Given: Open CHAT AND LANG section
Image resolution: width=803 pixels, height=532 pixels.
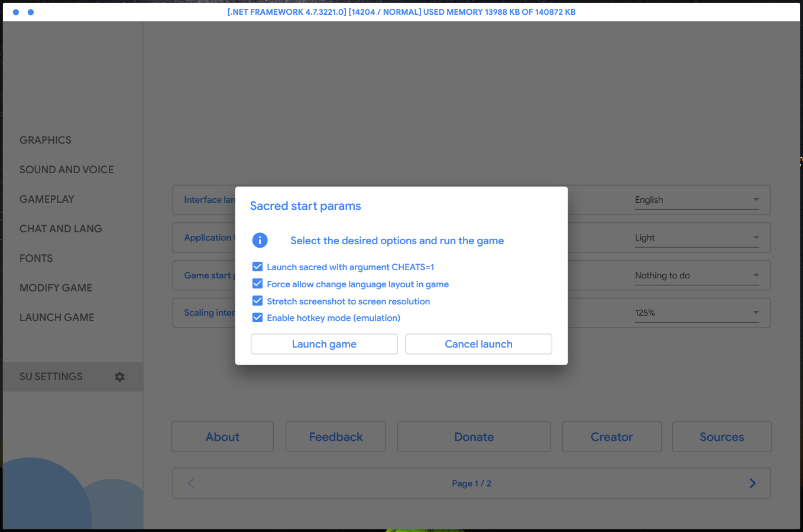Looking at the screenshot, I should coord(61,229).
